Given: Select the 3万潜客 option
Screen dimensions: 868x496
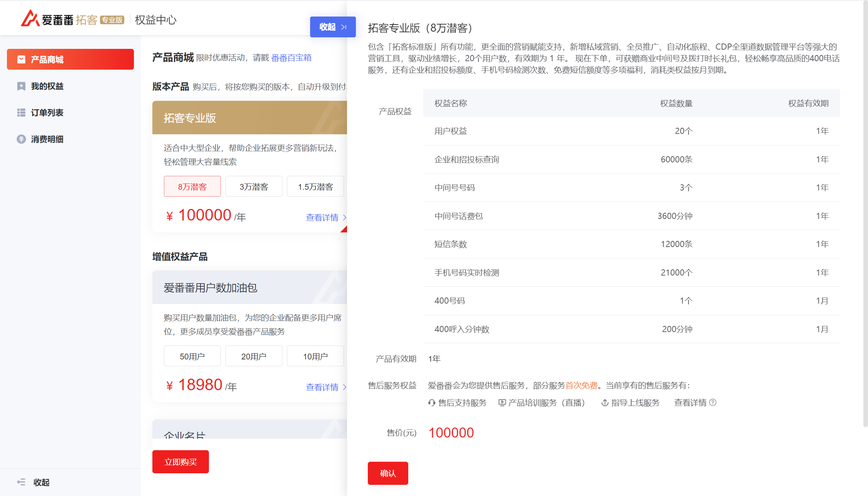Looking at the screenshot, I should click(x=254, y=187).
